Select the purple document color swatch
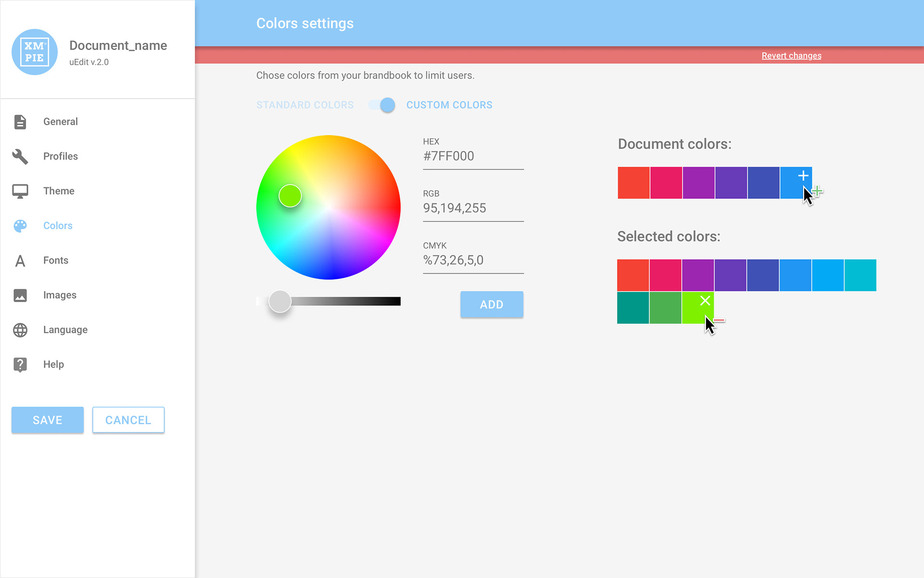Image resolution: width=924 pixels, height=578 pixels. (699, 183)
